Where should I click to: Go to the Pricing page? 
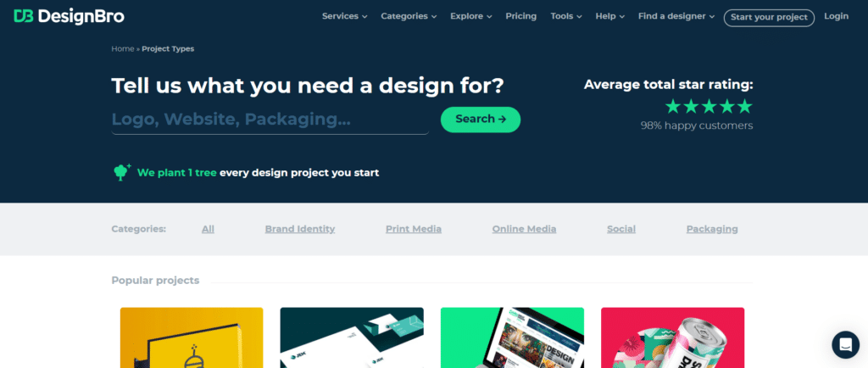point(521,17)
